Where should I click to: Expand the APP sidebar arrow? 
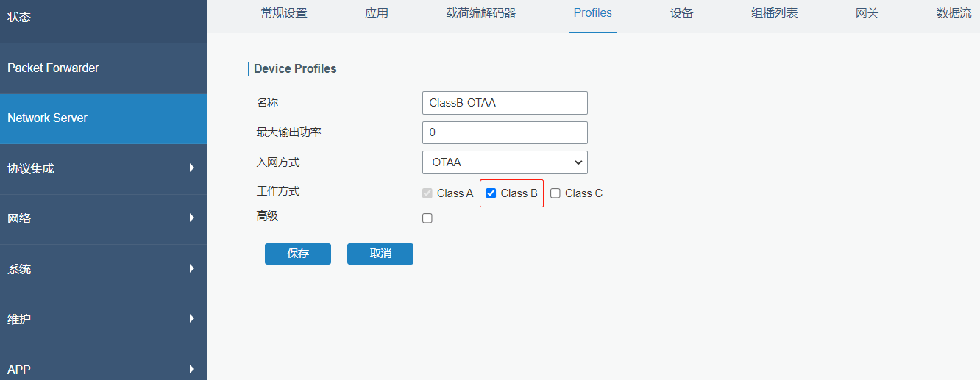click(x=191, y=369)
